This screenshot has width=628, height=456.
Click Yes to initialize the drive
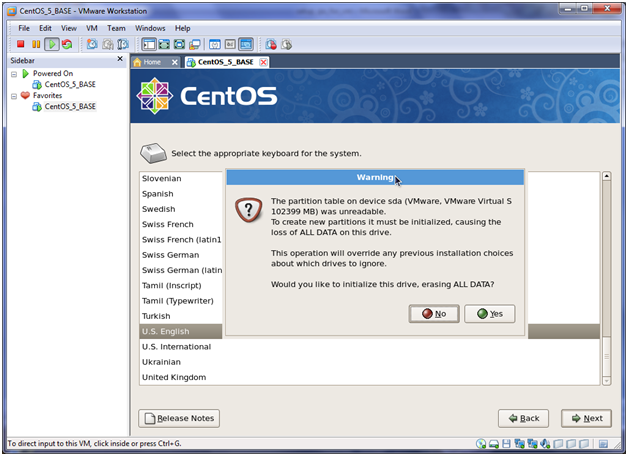(x=489, y=313)
